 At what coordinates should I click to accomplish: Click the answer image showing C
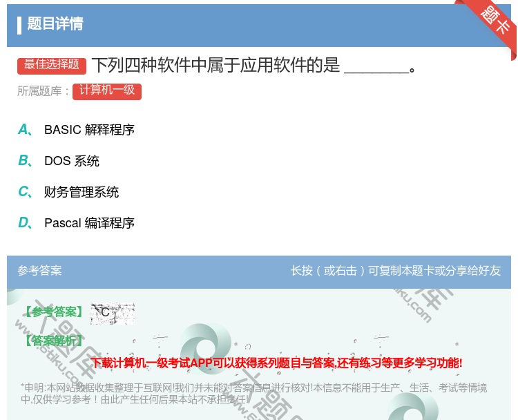113,313
